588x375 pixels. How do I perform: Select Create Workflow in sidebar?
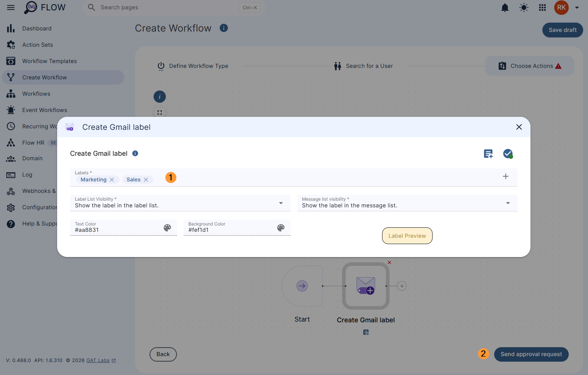pyautogui.click(x=63, y=78)
